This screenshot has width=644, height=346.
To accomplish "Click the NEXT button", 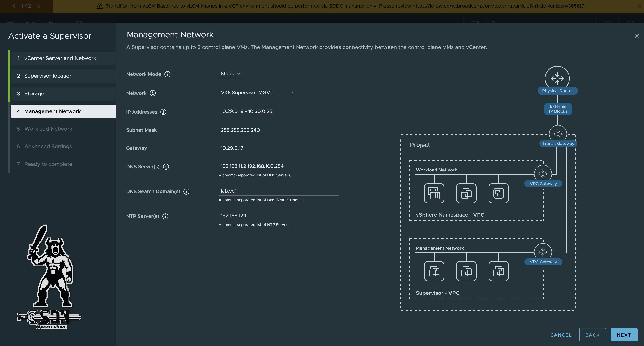I will click(624, 335).
